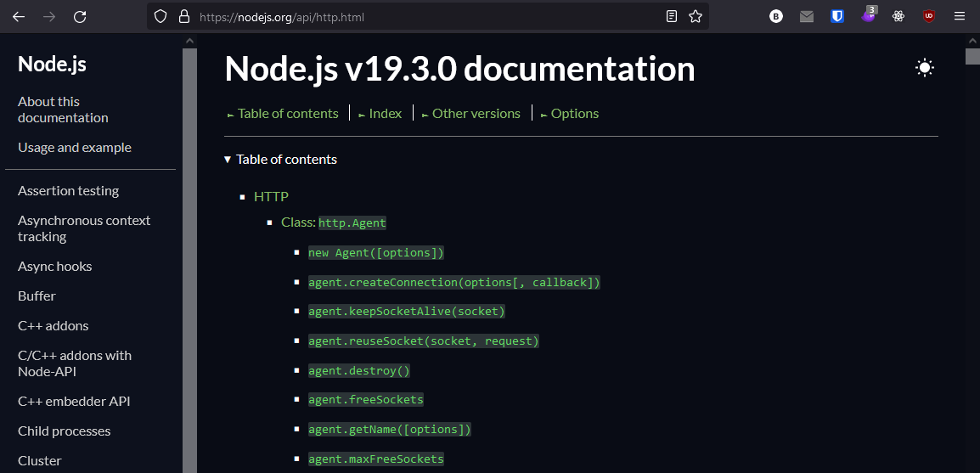Open the Bitwarden shield extension icon
The image size is (980, 473).
click(837, 17)
